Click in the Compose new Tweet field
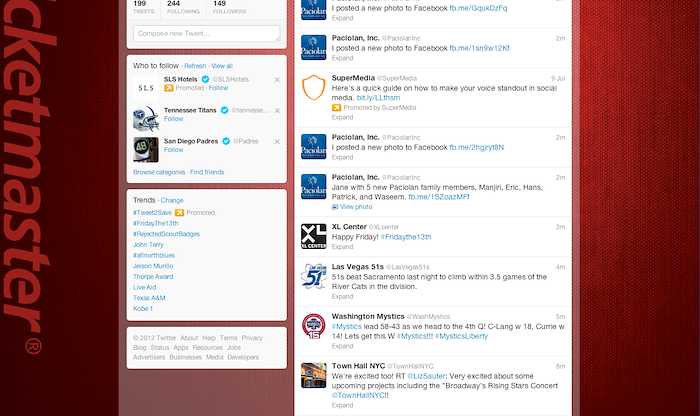The width and height of the screenshot is (700, 416). (206, 33)
